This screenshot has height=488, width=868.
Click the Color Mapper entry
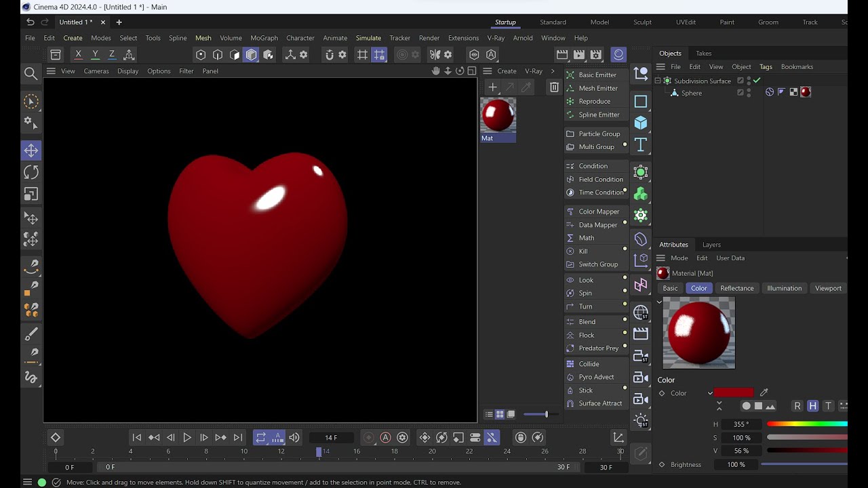point(597,211)
